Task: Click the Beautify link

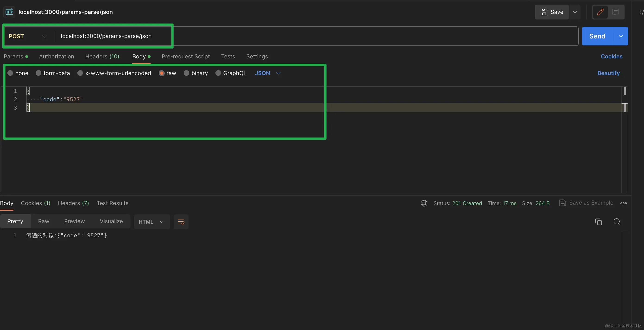Action: coord(608,73)
